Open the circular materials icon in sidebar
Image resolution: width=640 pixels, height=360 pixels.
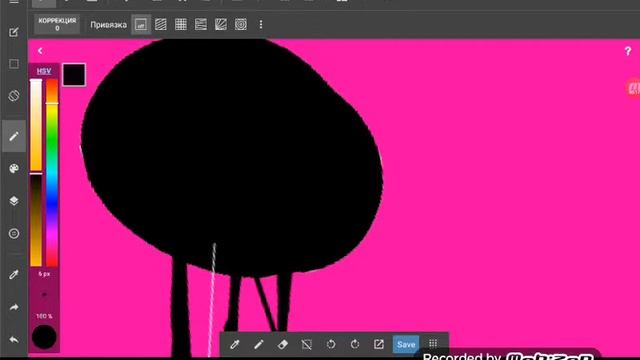coord(14,233)
